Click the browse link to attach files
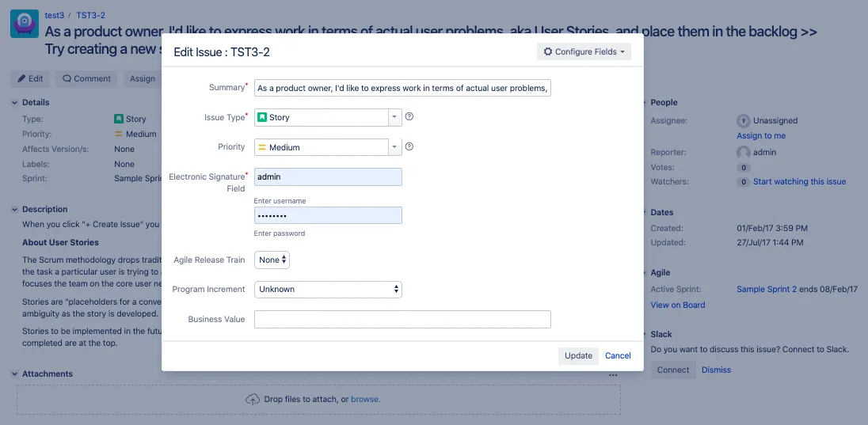 [365, 399]
